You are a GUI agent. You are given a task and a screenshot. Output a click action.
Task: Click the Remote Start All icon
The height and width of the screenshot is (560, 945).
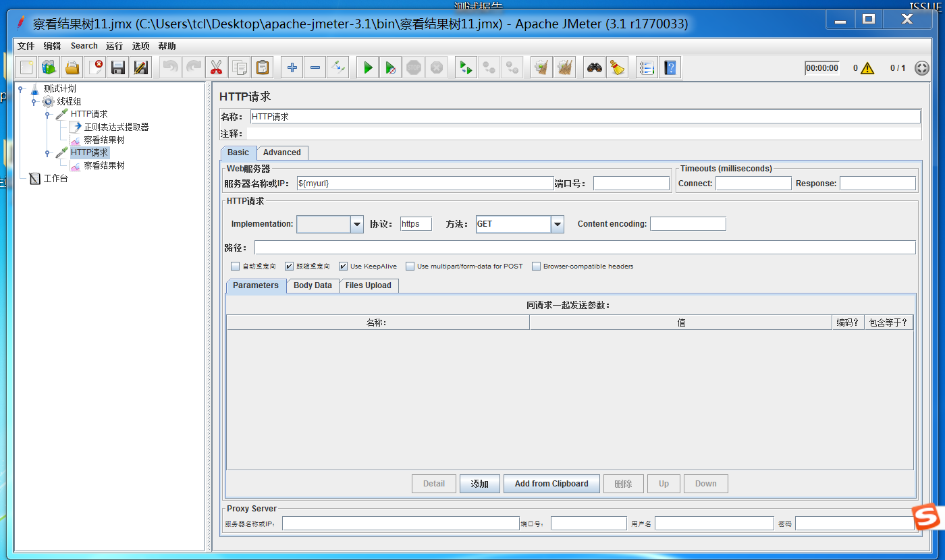(466, 67)
